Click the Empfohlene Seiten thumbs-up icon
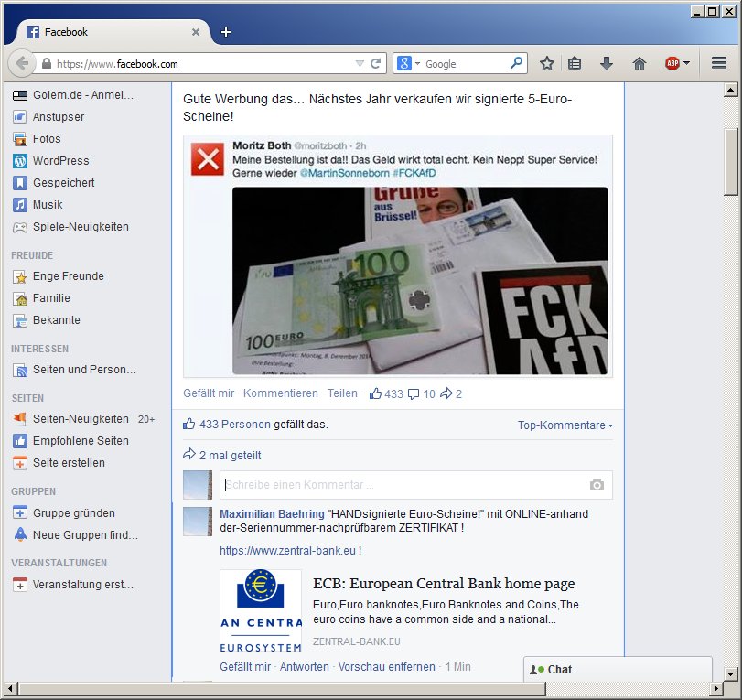This screenshot has height=700, width=742. 20,441
